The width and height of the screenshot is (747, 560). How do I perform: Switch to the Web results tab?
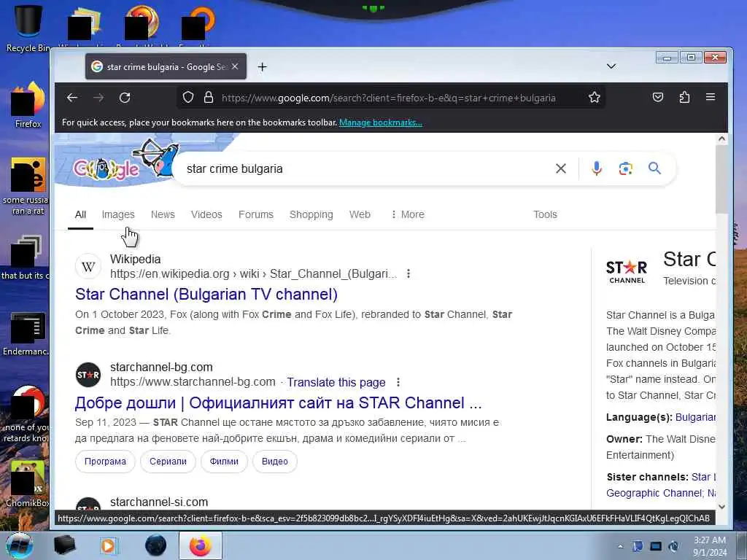pos(360,215)
